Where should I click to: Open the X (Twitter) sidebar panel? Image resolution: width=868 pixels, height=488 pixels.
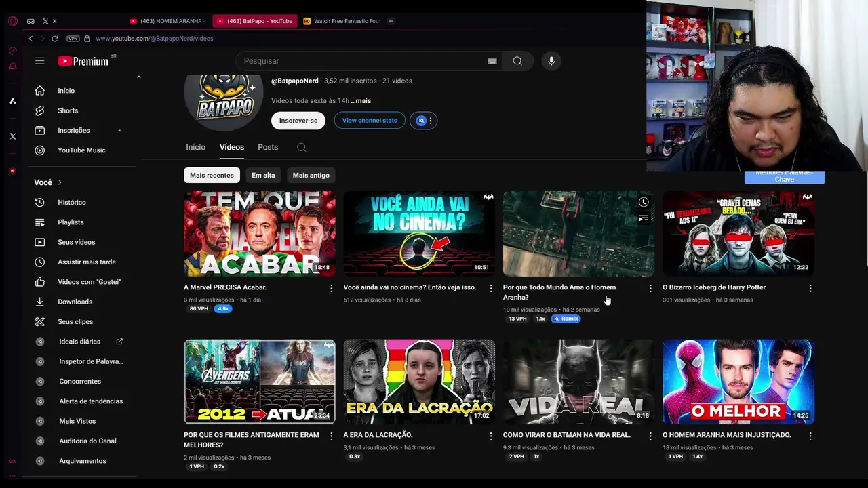pos(12,136)
